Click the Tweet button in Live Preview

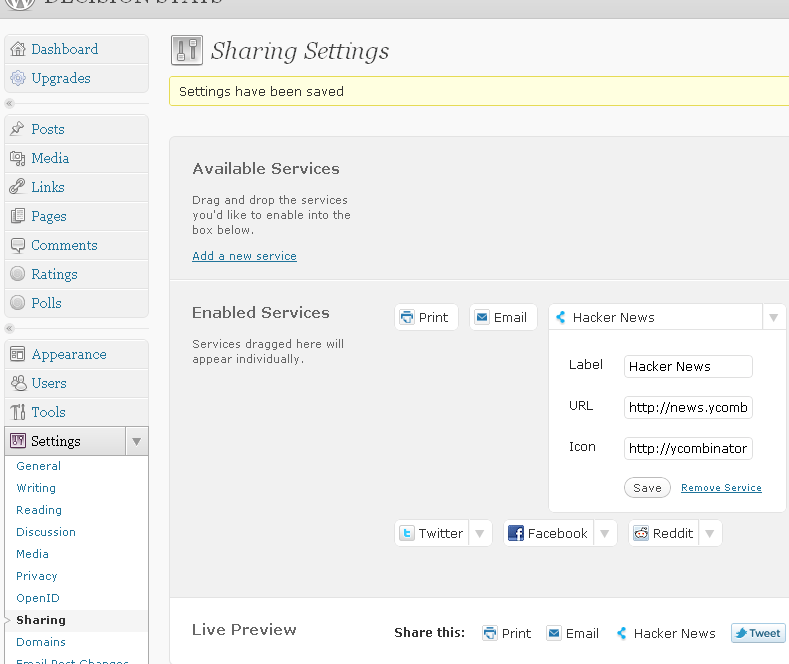pos(758,633)
